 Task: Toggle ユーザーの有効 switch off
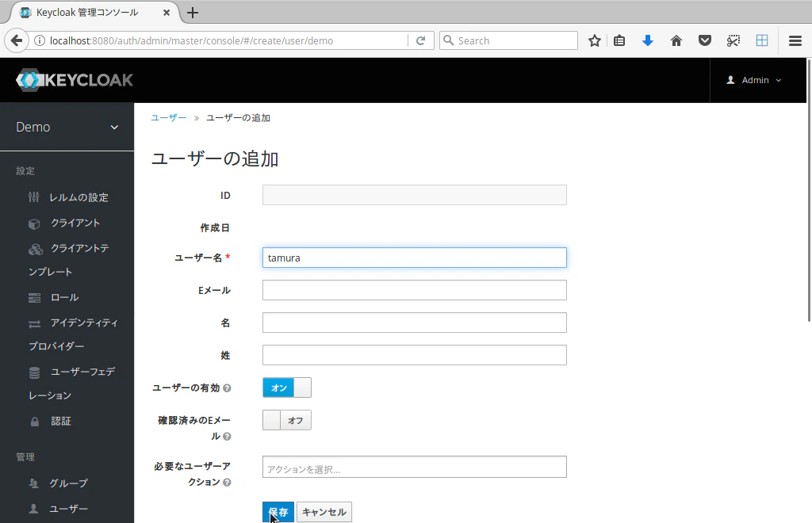click(287, 387)
